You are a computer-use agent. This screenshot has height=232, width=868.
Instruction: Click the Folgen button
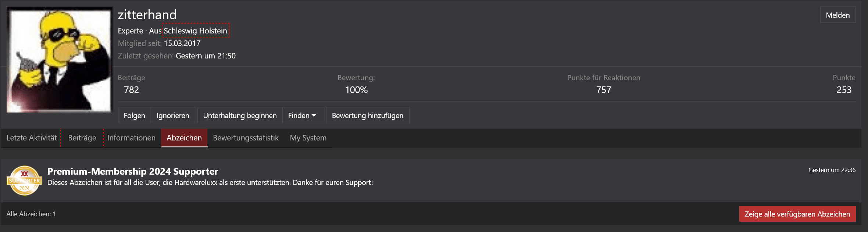click(x=134, y=115)
